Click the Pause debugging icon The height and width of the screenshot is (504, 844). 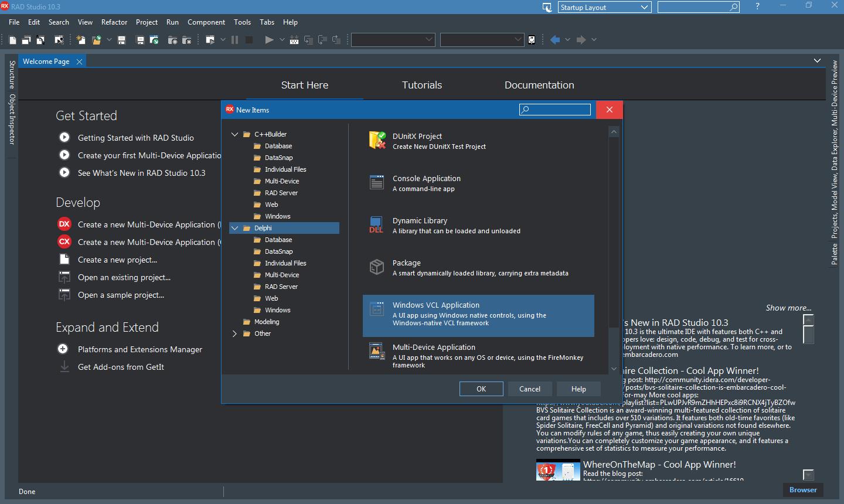(x=235, y=40)
